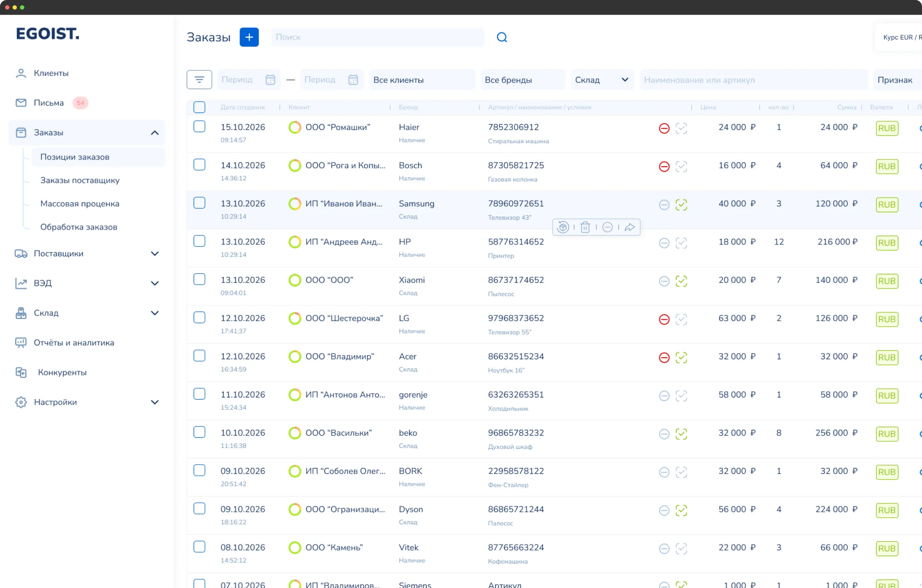
Task: Click the EGOIST logo
Action: click(48, 34)
